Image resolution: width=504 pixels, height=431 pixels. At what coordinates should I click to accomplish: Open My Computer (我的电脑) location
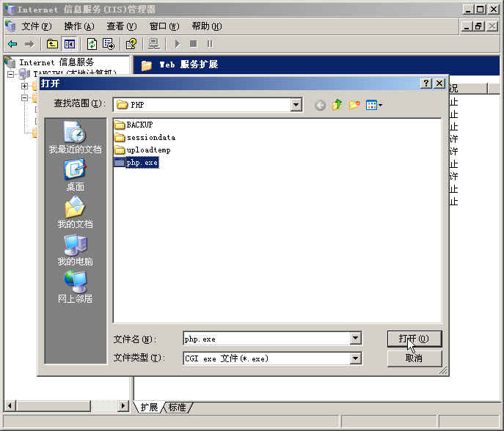pos(75,250)
